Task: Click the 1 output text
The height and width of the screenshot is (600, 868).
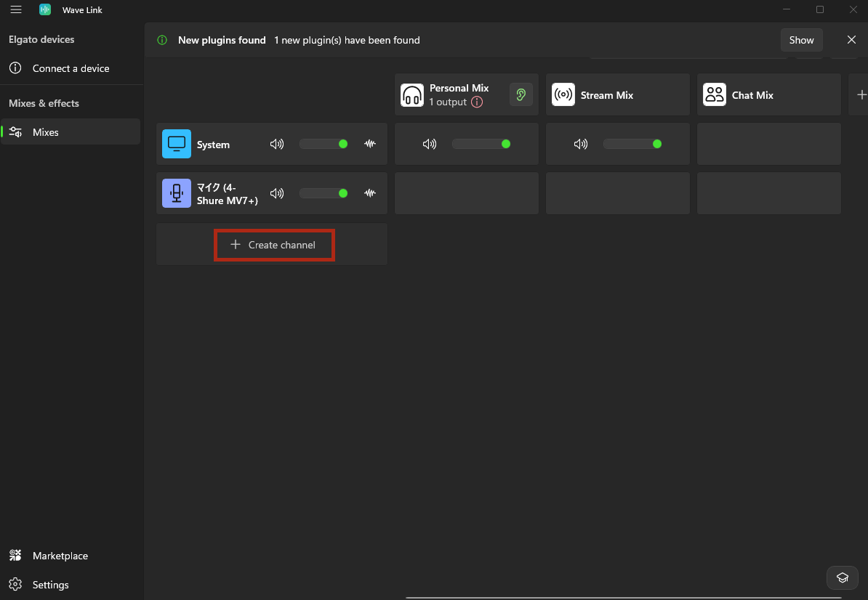Action: click(448, 102)
